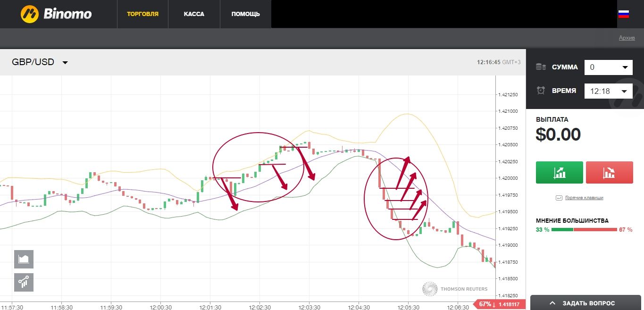Open the Сумма amount dropdown
The height and width of the screenshot is (310, 644).
coord(608,67)
